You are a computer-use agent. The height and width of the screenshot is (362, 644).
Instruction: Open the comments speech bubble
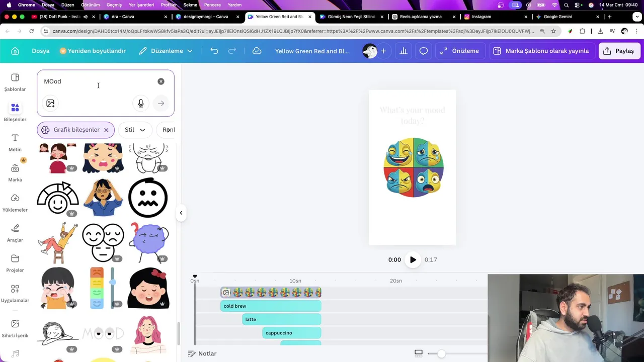424,51
